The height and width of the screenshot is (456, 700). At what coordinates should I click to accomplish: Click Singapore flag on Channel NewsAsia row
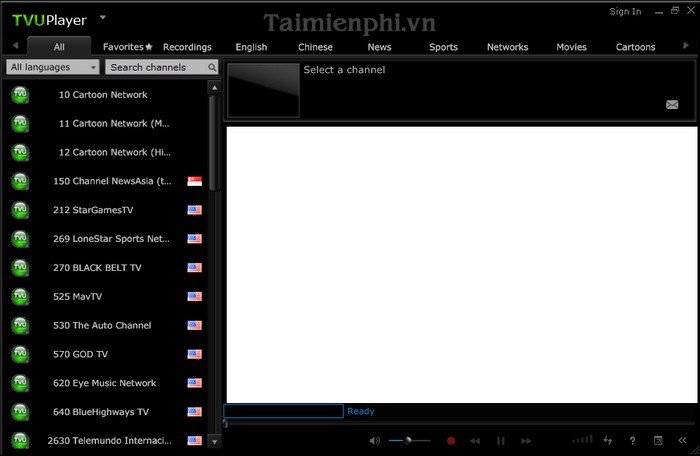194,181
